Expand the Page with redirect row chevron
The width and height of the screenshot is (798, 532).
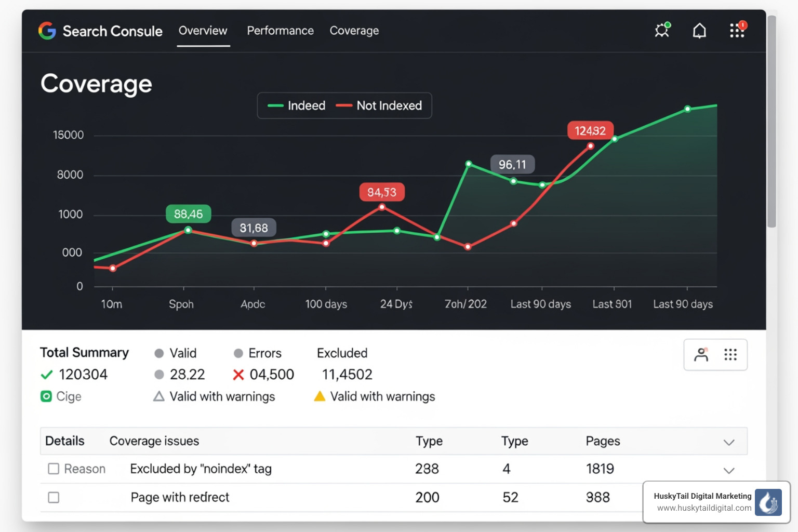click(x=729, y=498)
